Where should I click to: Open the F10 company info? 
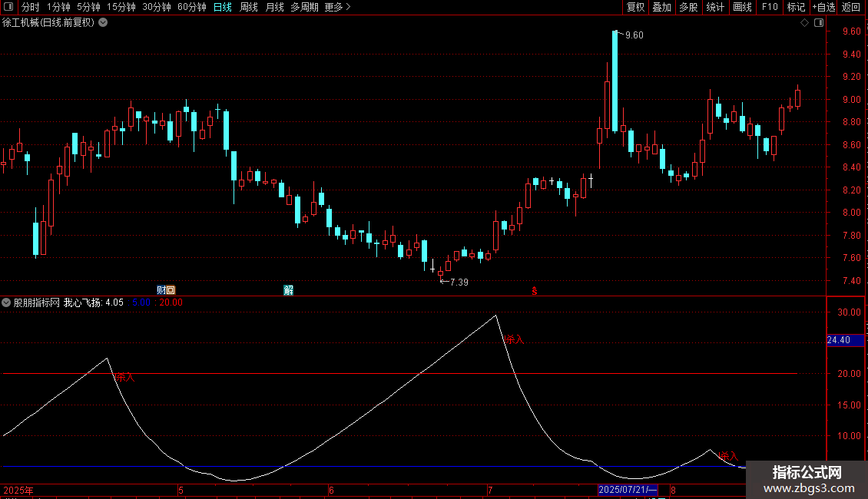(x=770, y=7)
